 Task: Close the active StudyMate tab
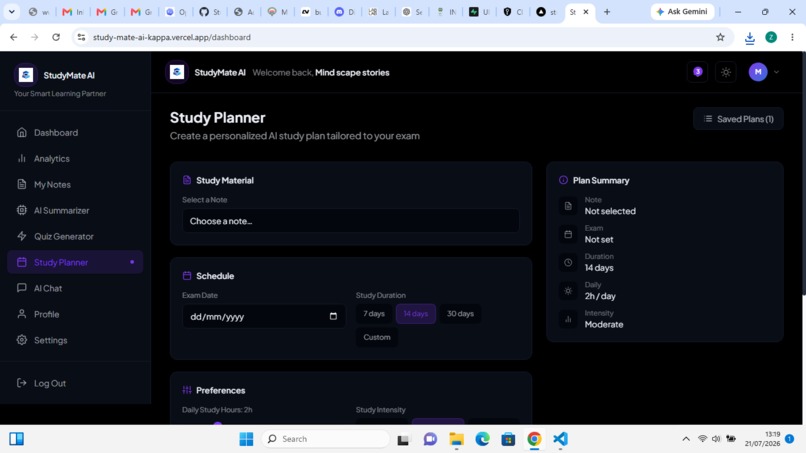tap(585, 11)
